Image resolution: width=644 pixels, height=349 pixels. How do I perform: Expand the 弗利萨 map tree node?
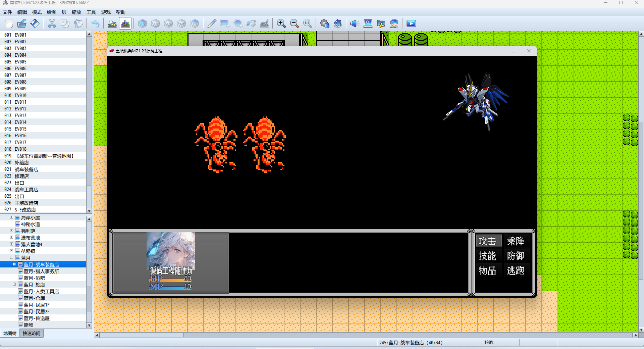12,231
